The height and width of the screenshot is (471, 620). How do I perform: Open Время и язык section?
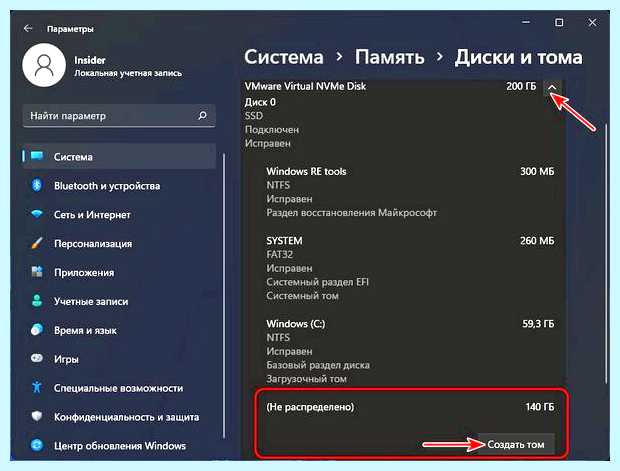pyautogui.click(x=119, y=330)
